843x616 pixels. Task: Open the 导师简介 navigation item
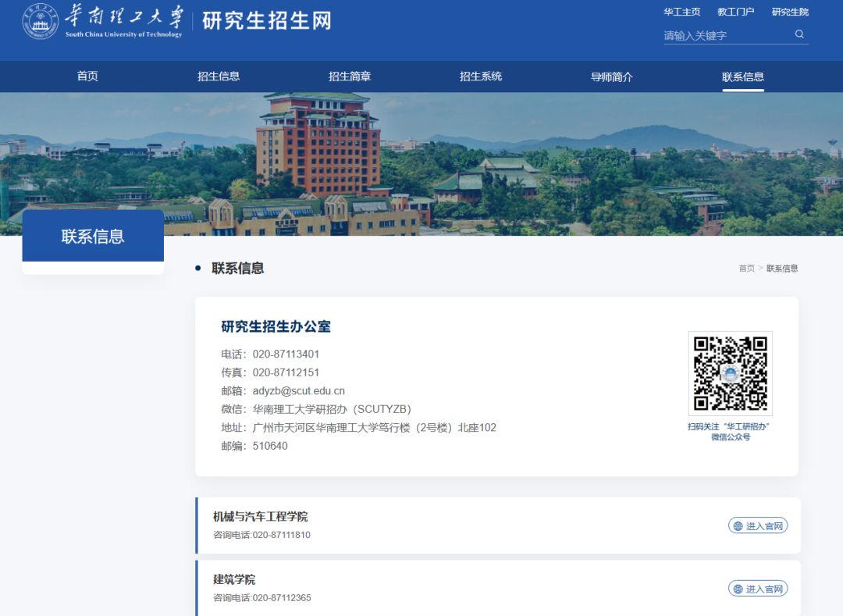(612, 77)
